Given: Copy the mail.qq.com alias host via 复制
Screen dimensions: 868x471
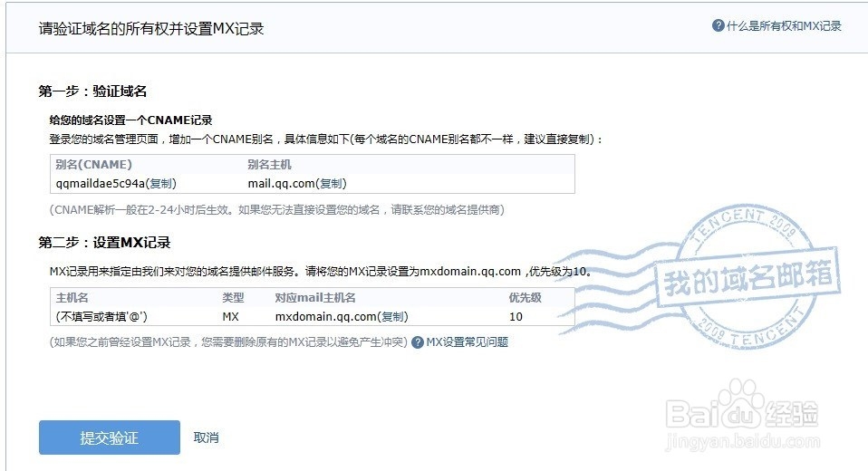Looking at the screenshot, I should coord(331,183).
